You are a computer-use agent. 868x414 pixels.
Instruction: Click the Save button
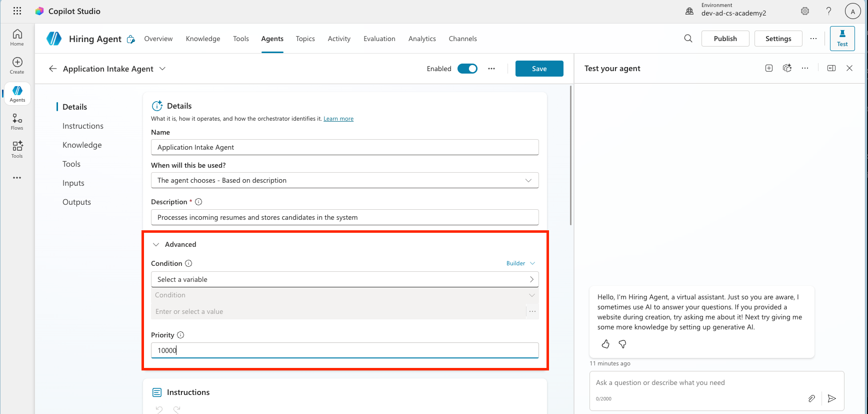click(539, 69)
